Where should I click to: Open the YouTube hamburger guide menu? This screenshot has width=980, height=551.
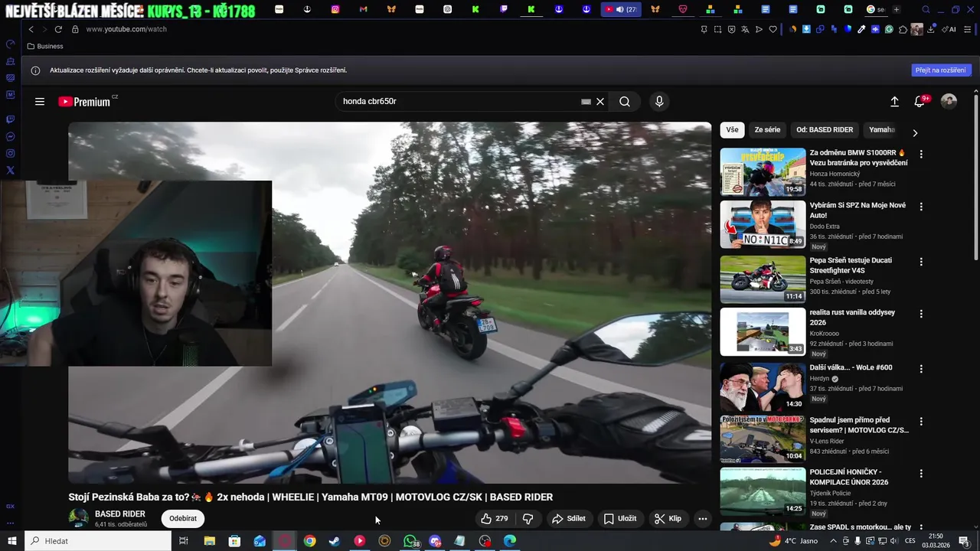40,101
